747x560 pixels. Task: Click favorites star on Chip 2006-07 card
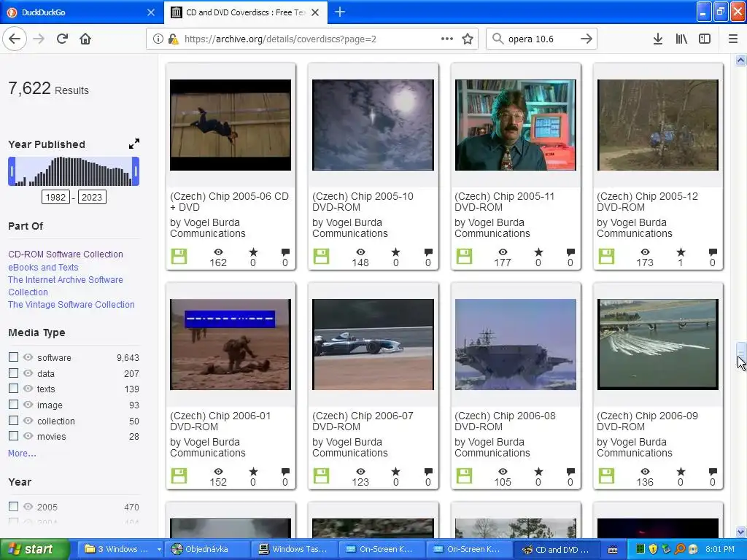396,472
